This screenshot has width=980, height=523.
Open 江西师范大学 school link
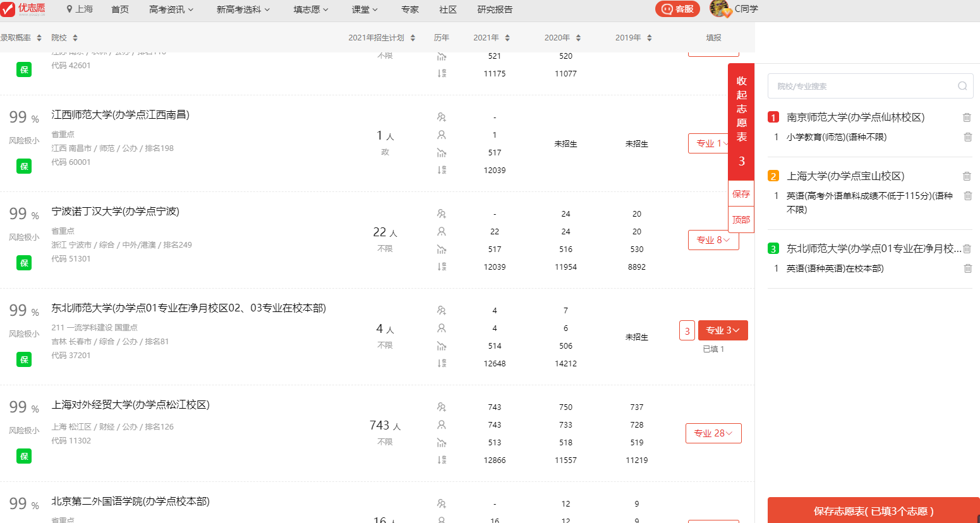click(120, 114)
